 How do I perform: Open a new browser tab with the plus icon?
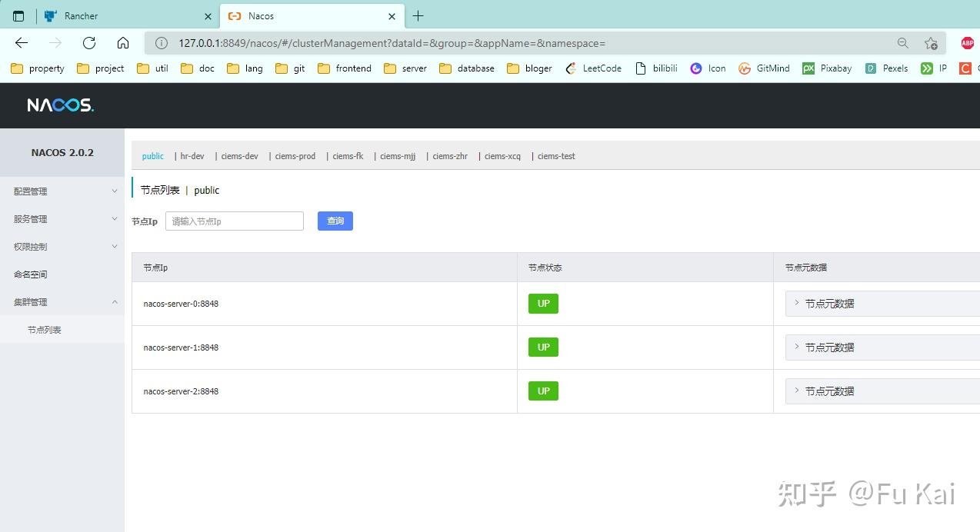point(418,15)
